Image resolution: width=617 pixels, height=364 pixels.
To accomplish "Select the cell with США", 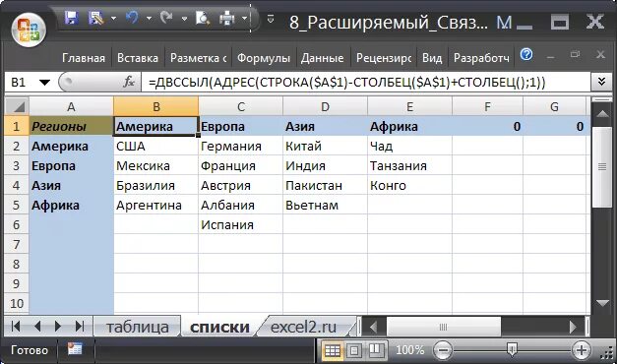I will (x=155, y=146).
